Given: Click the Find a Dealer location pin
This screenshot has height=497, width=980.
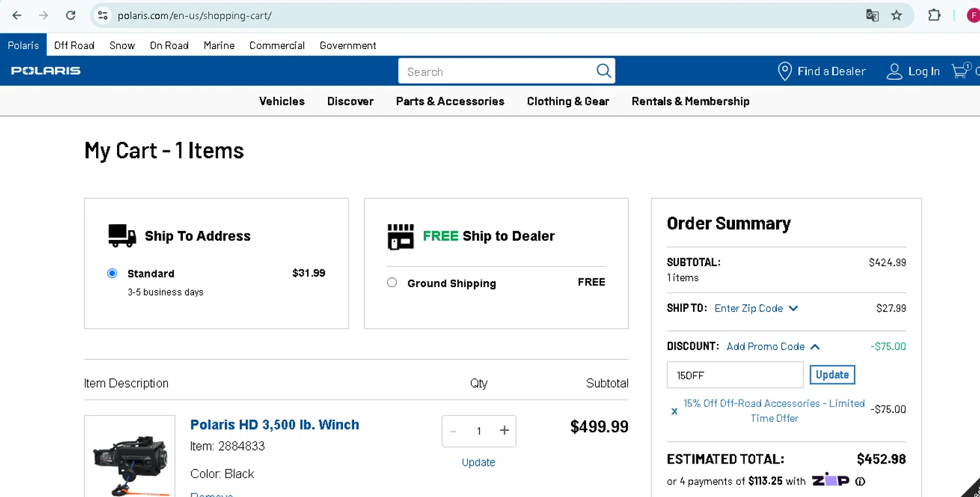Looking at the screenshot, I should [x=785, y=71].
